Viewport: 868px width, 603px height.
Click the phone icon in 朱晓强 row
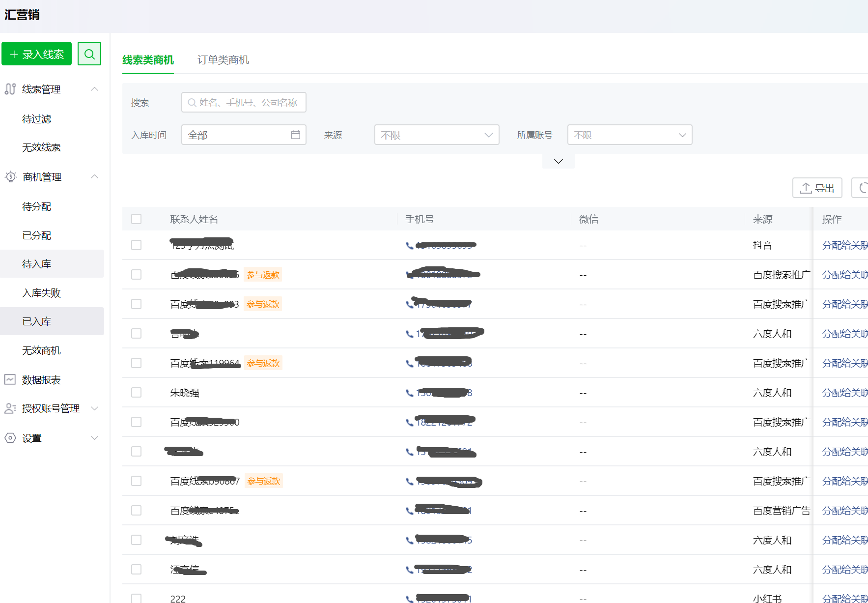[409, 393]
